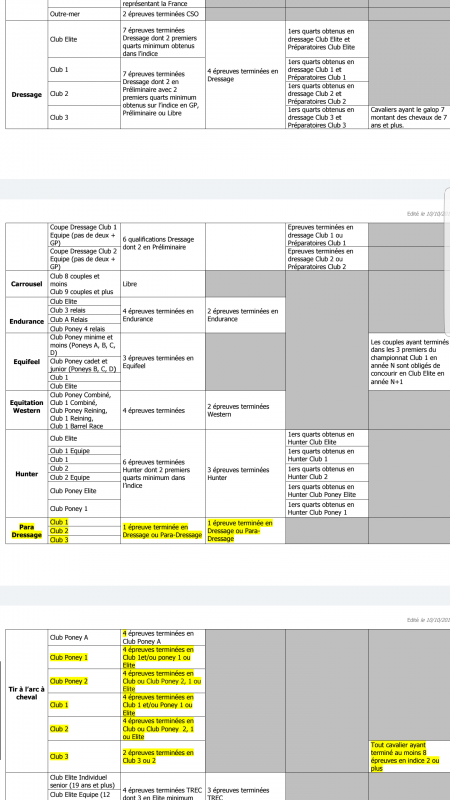Select the 'Equitation Western' row header
Image resolution: width=450 pixels, height=800 pixels.
tap(27, 407)
